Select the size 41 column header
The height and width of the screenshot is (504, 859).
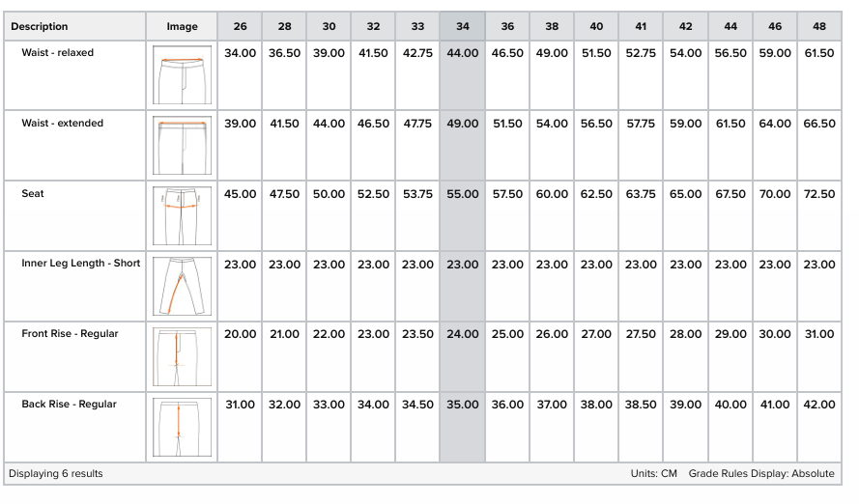click(641, 26)
